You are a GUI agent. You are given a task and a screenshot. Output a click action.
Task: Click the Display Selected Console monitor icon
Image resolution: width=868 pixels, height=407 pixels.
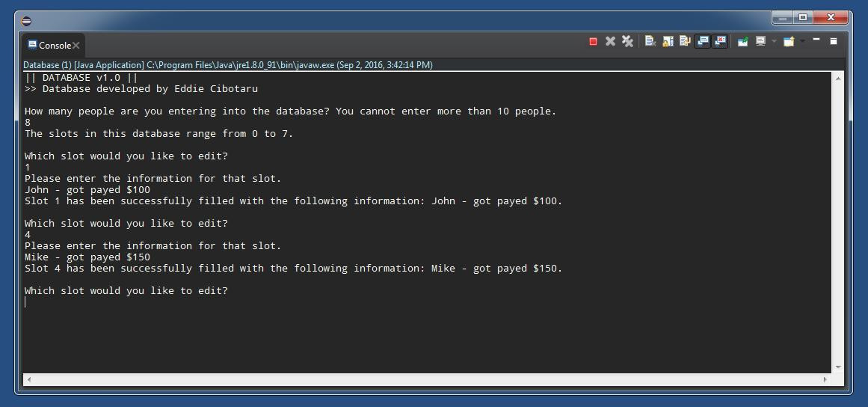[x=760, y=42]
